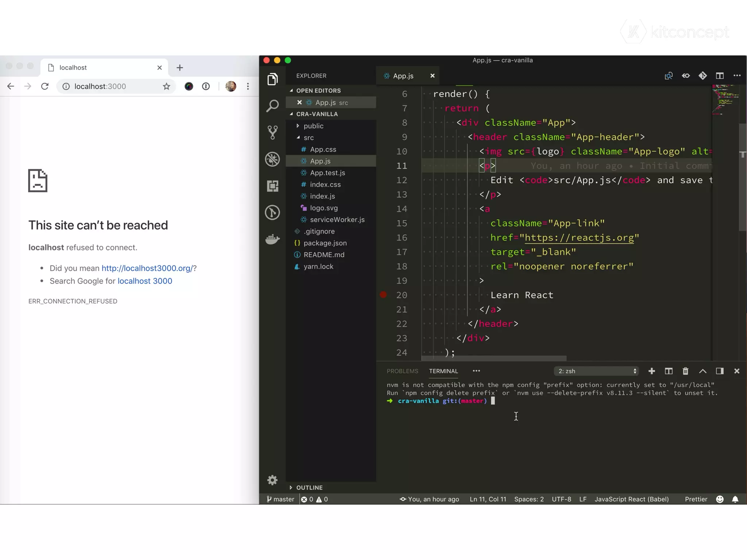Open the Debug view icon

(272, 159)
